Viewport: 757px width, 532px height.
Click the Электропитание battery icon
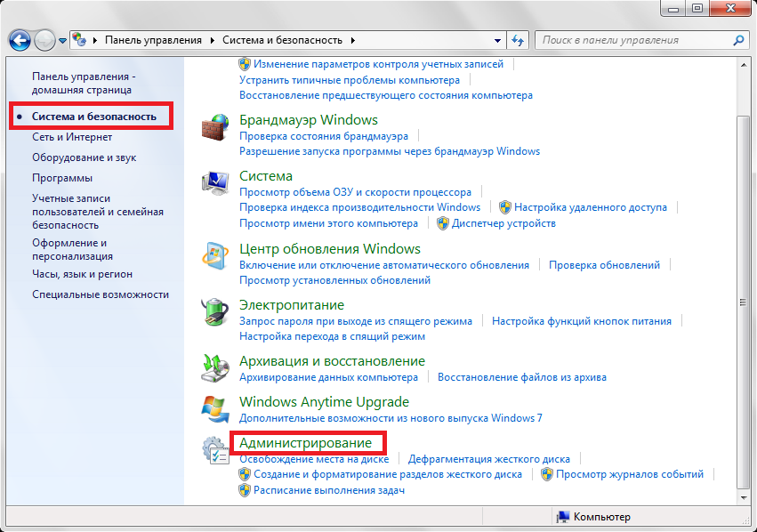(215, 312)
